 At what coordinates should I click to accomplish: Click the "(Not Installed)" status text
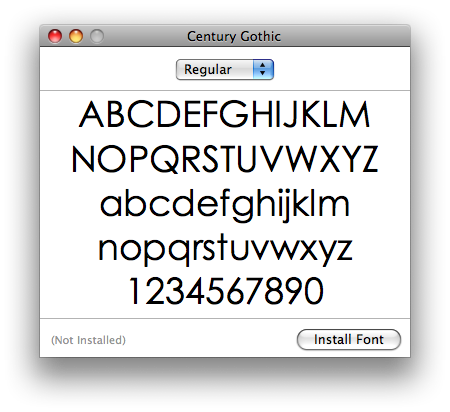(88, 340)
